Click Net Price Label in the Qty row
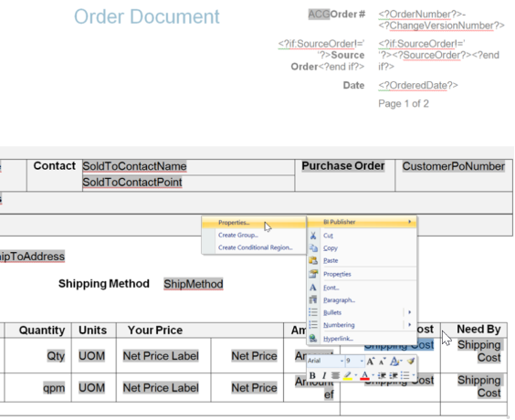The width and height of the screenshot is (515, 420). point(161,356)
